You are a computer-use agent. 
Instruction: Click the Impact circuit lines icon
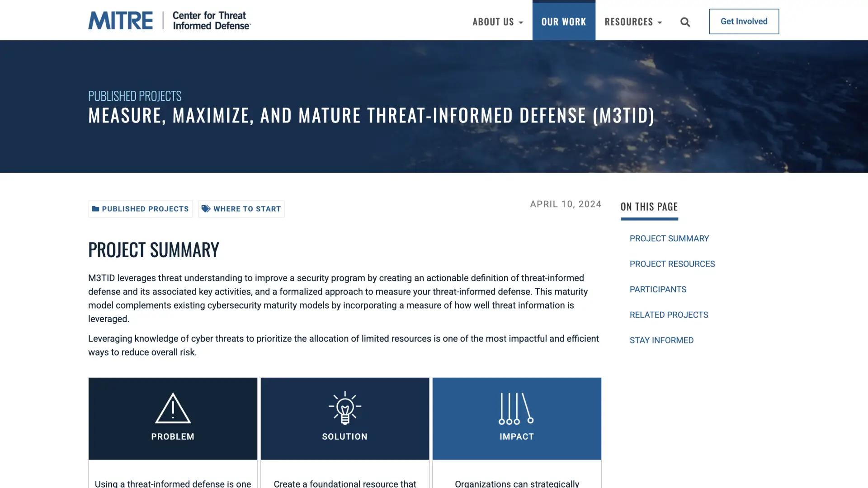coord(516,408)
